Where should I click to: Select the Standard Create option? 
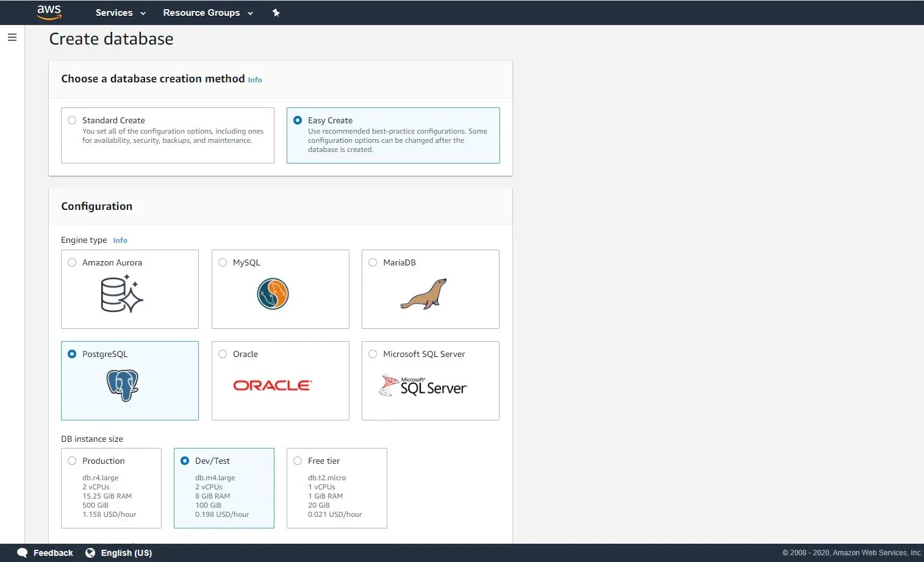pos(72,120)
